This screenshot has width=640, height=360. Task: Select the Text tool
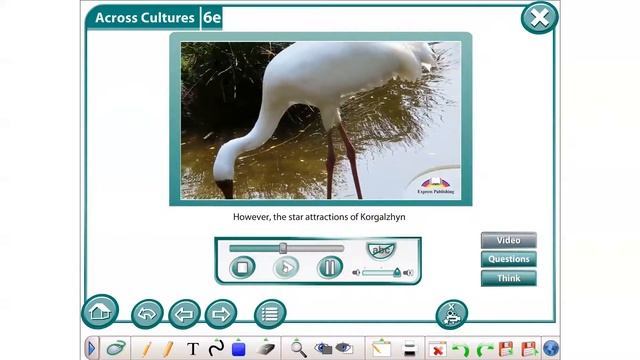193,349
